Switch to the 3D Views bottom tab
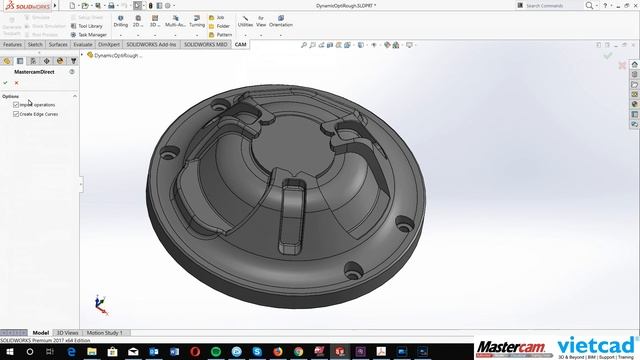This screenshot has width=640, height=360. pos(67,333)
